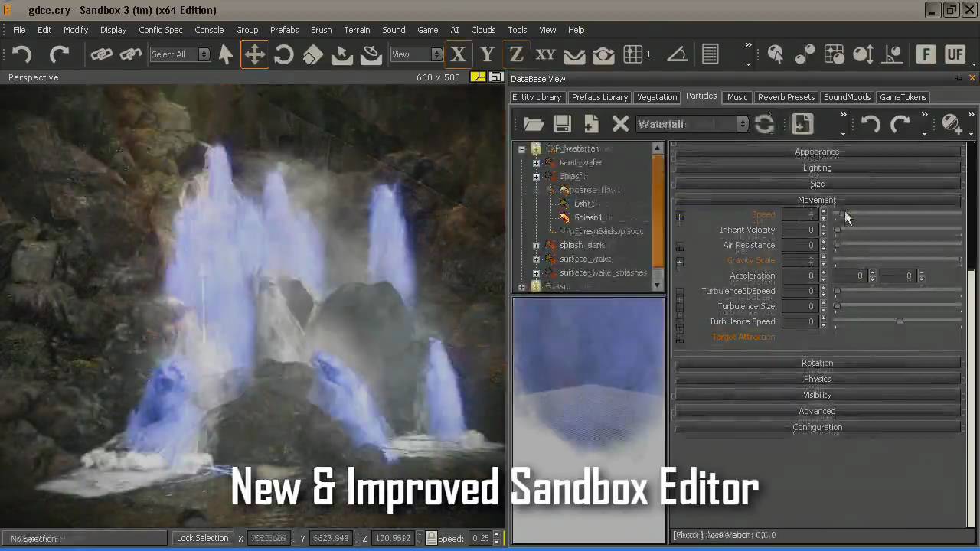Image resolution: width=980 pixels, height=551 pixels.
Task: Expand the Appearance properties section
Action: pyautogui.click(x=817, y=152)
